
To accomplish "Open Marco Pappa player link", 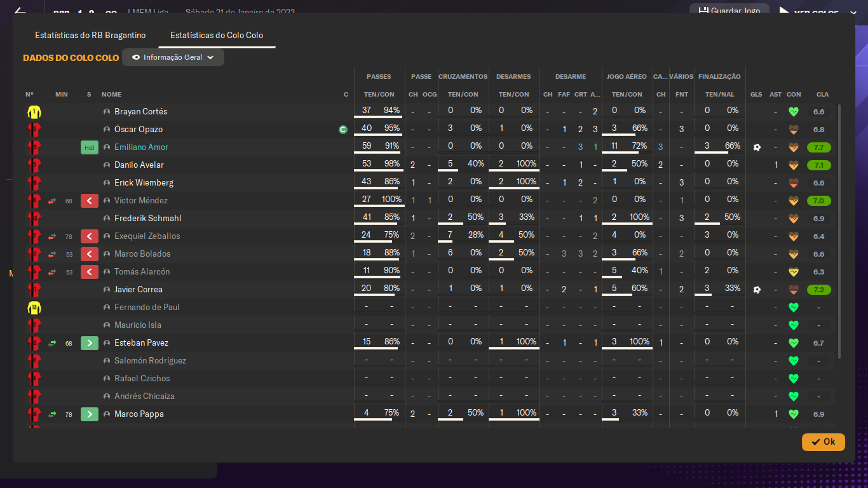I will (139, 414).
